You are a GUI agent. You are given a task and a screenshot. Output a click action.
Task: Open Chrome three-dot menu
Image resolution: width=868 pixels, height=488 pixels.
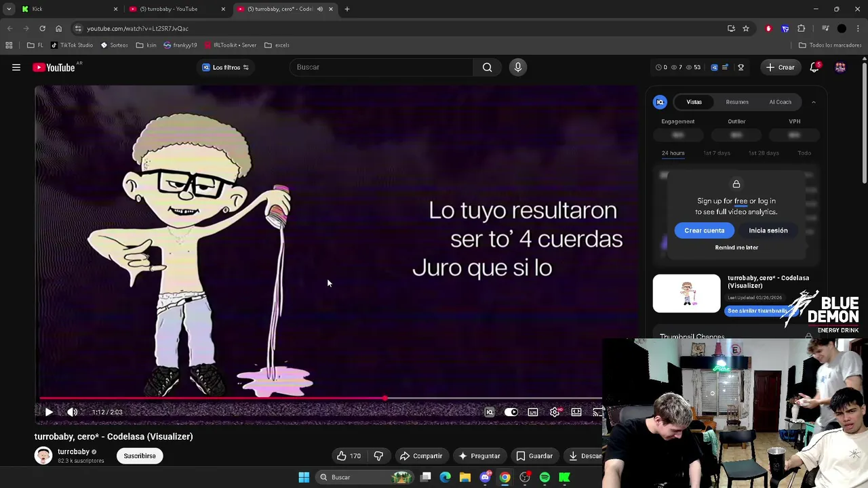click(x=859, y=28)
